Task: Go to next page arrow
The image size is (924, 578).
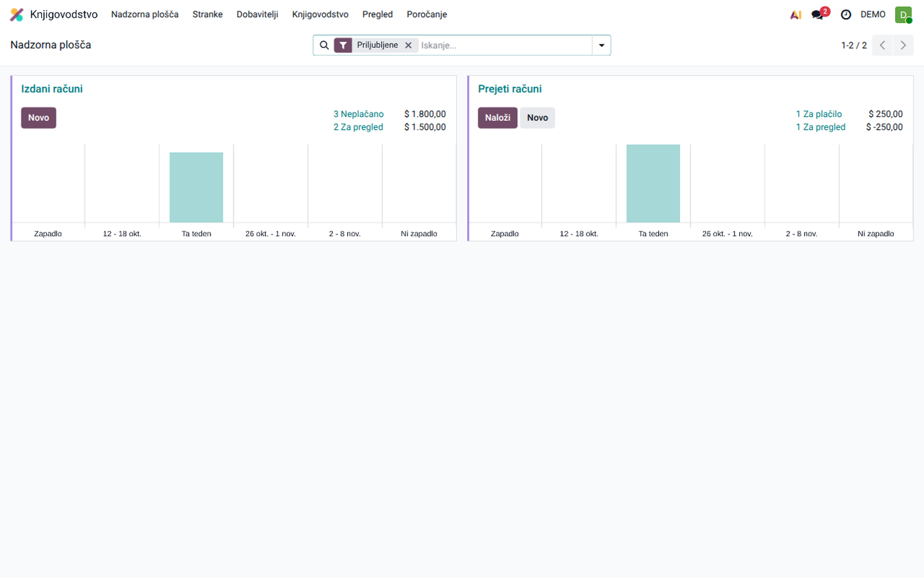Action: coord(903,45)
